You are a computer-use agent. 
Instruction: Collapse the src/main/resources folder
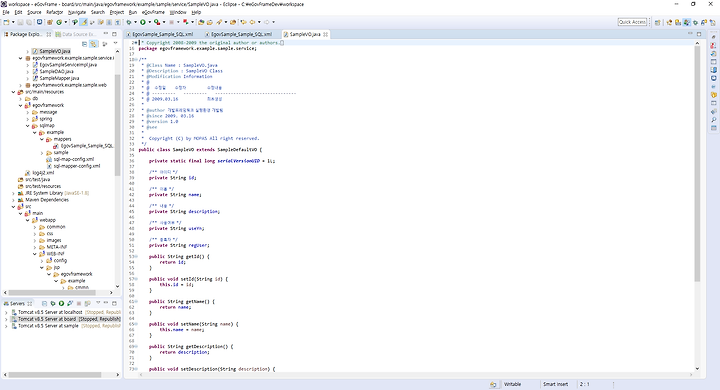tap(13, 92)
